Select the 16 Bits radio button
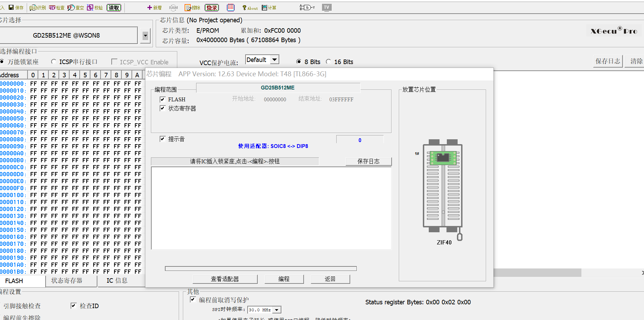The height and width of the screenshot is (320, 644). tap(329, 62)
